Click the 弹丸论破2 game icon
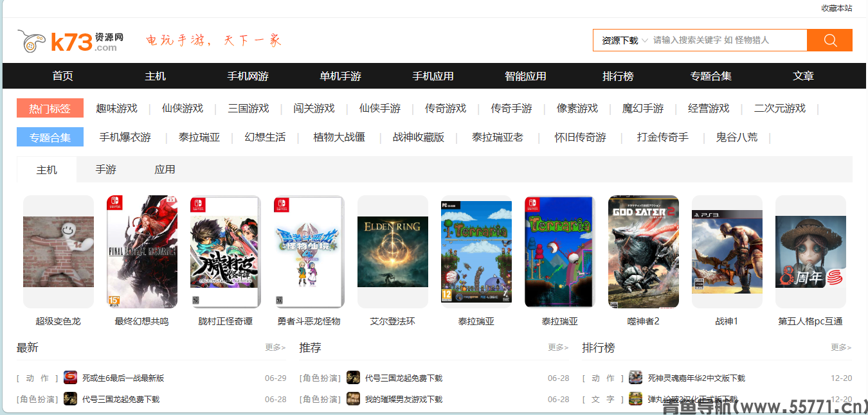 click(x=636, y=399)
